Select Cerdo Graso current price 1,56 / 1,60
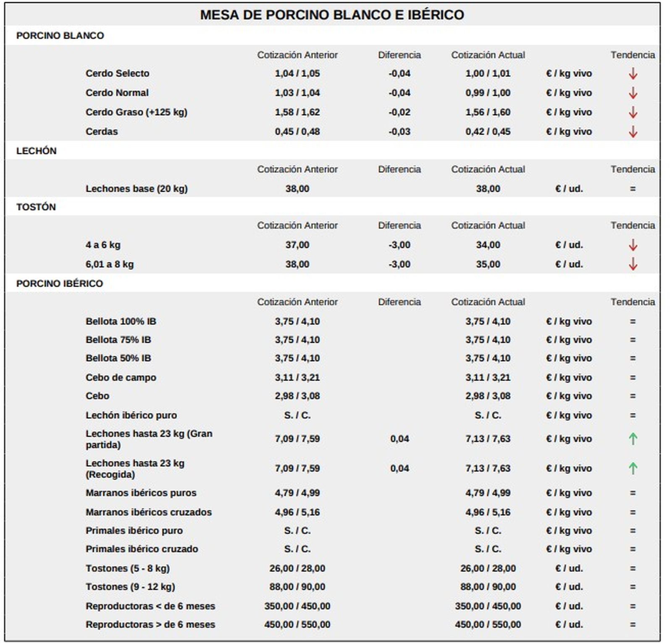 coord(488,112)
